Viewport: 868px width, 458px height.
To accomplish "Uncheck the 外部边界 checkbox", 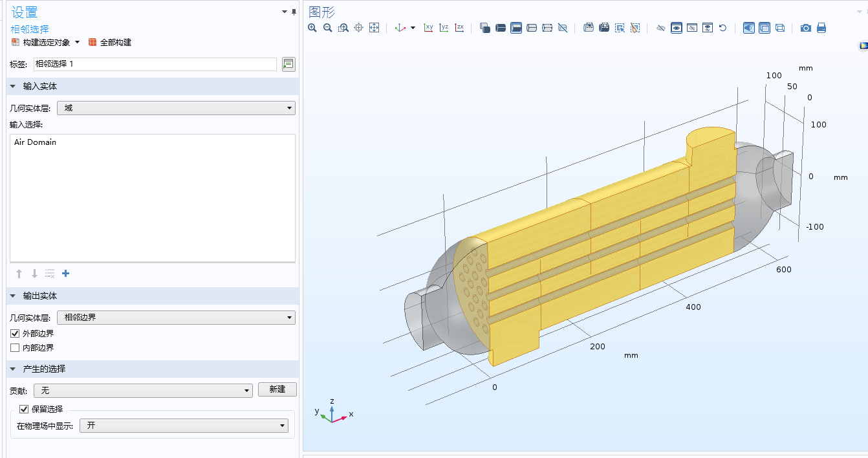I will click(x=16, y=334).
